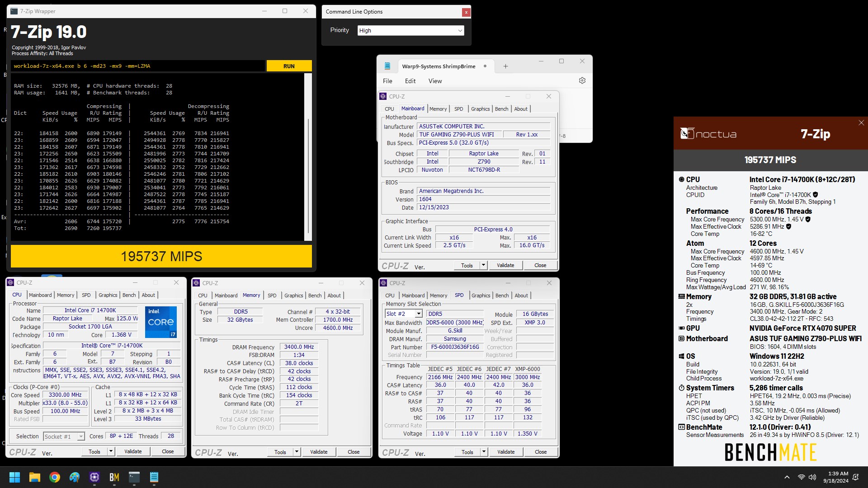Click the GPU section icon in BenchMate panel
This screenshot has height=488, width=868.
coord(681,328)
